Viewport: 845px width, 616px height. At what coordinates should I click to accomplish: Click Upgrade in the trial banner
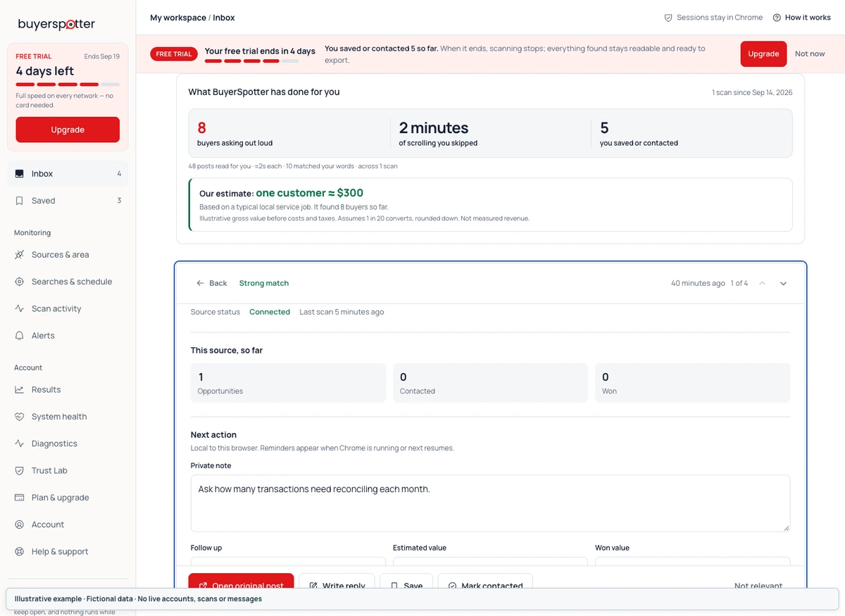pyautogui.click(x=763, y=54)
